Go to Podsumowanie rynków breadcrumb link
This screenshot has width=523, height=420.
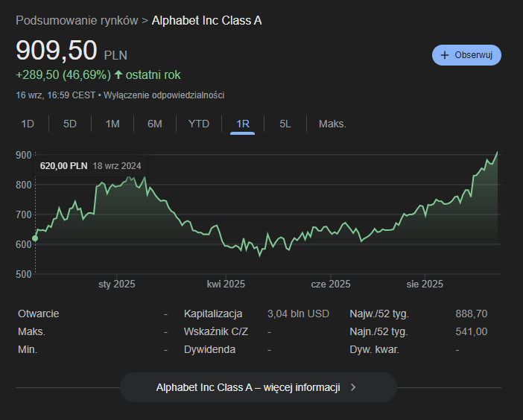point(77,20)
